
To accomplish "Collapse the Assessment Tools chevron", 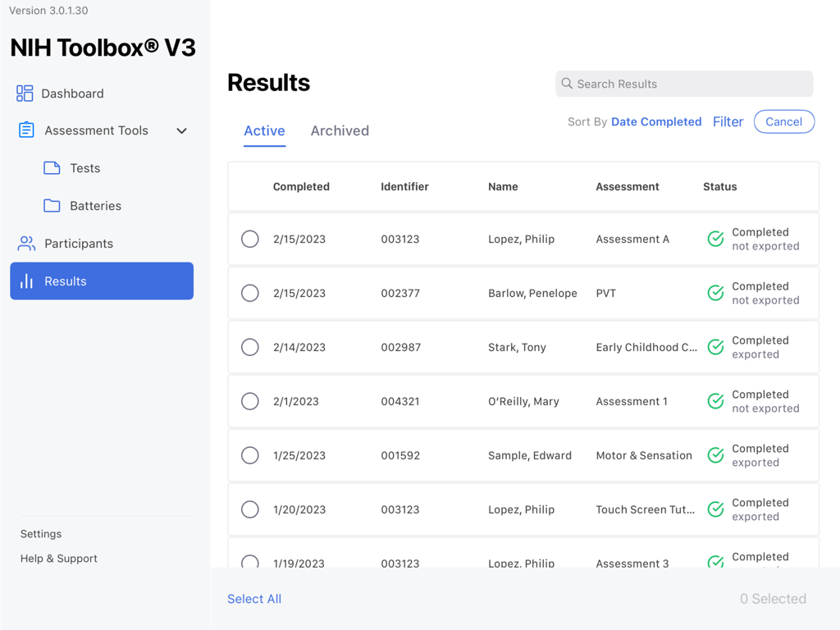I will [x=181, y=130].
